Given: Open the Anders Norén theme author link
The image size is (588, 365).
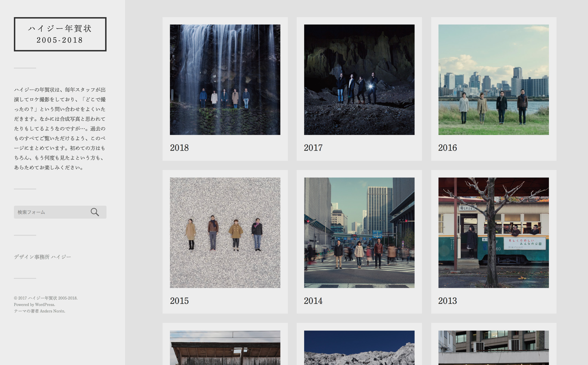Looking at the screenshot, I should pos(52,311).
